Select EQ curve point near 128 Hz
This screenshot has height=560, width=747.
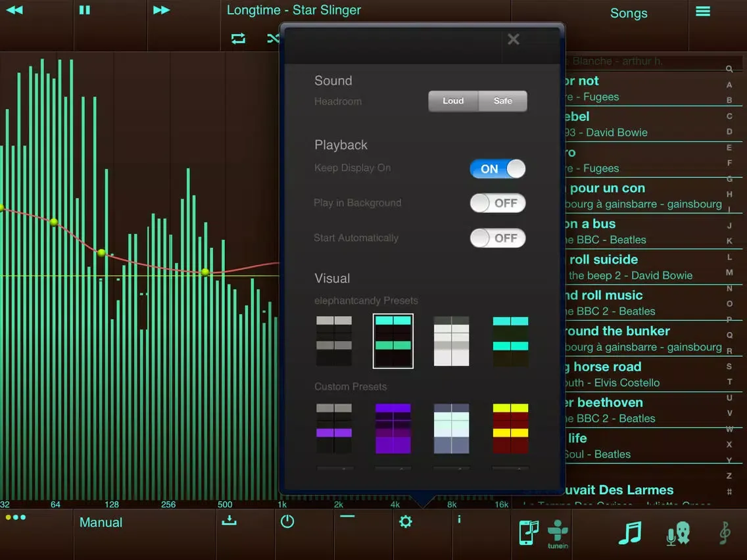(x=101, y=253)
